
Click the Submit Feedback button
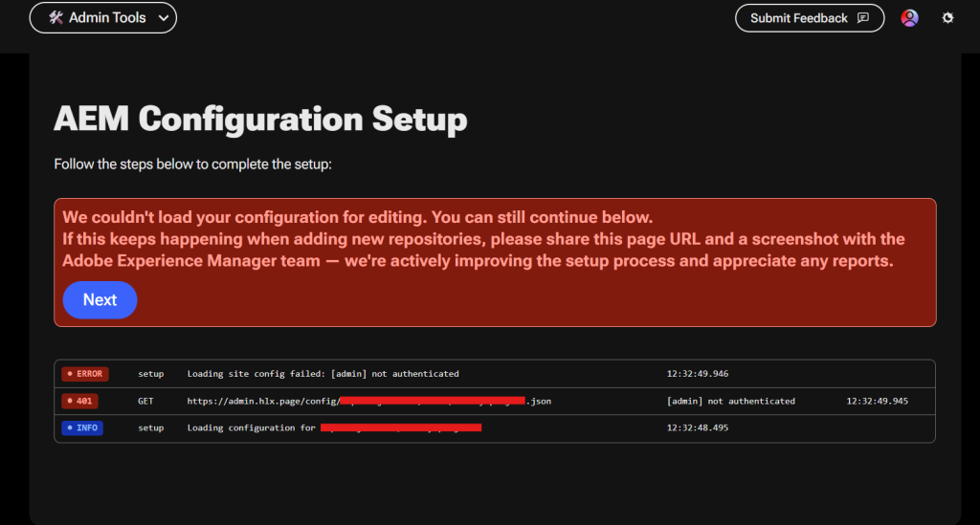tap(810, 18)
